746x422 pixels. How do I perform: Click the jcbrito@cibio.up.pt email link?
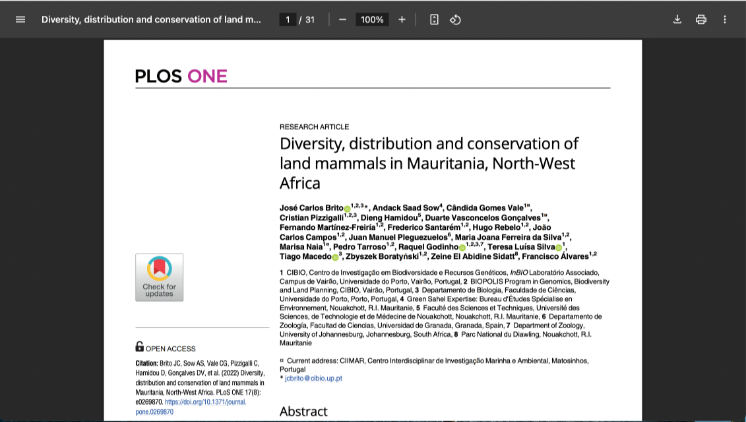click(x=314, y=379)
